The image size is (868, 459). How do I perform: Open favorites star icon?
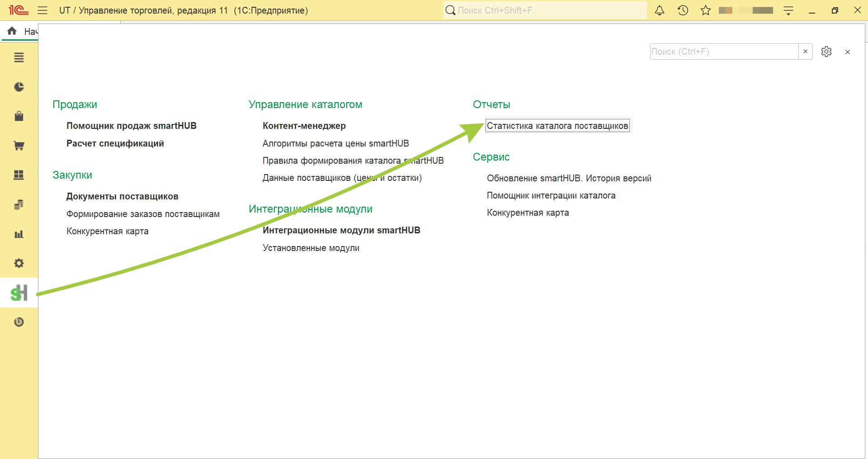click(x=706, y=10)
